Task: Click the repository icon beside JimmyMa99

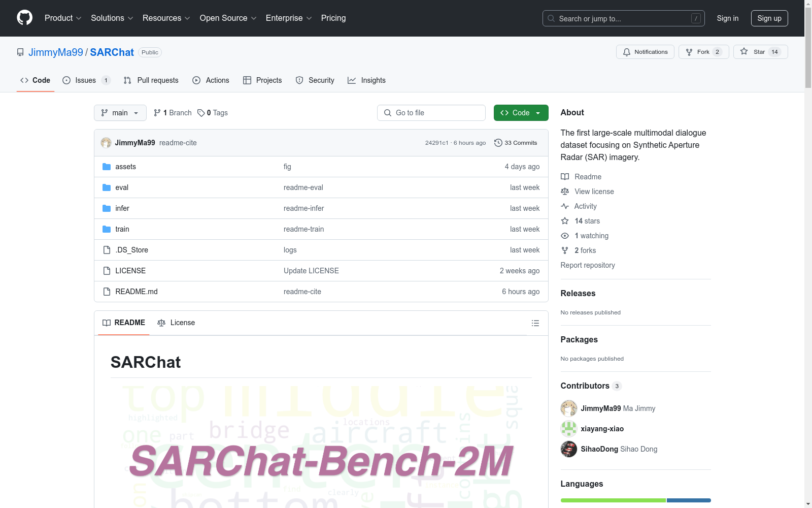Action: (x=20, y=52)
